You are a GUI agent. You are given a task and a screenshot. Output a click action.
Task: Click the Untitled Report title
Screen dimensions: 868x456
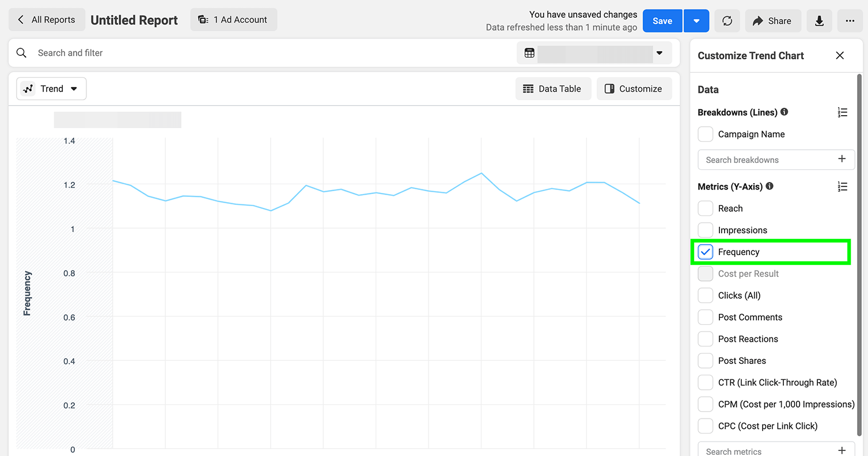pyautogui.click(x=134, y=20)
